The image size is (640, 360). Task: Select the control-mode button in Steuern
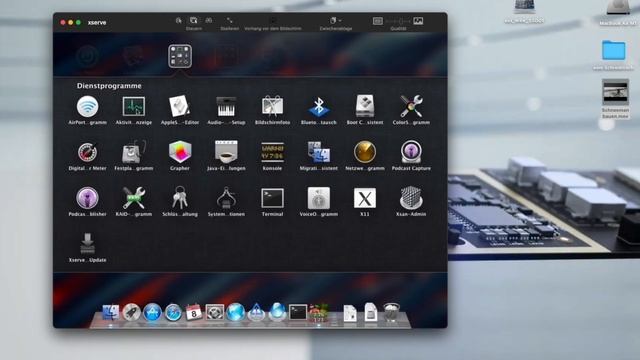[193, 20]
